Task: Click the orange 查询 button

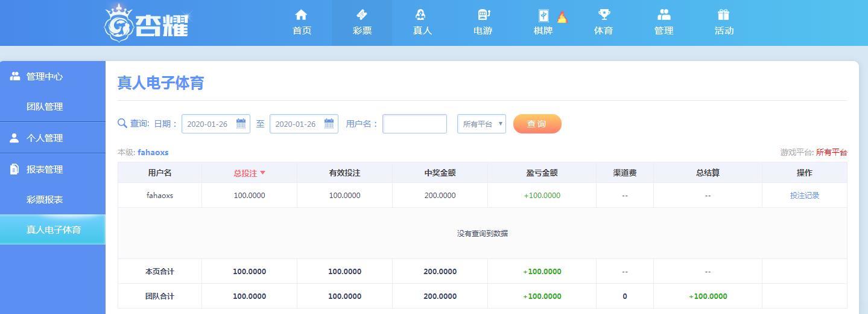Action: point(537,124)
